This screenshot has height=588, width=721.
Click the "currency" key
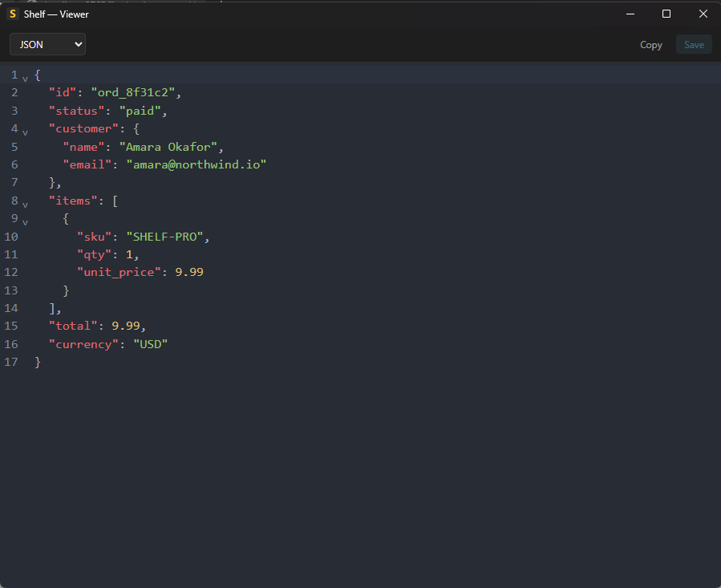[83, 345]
